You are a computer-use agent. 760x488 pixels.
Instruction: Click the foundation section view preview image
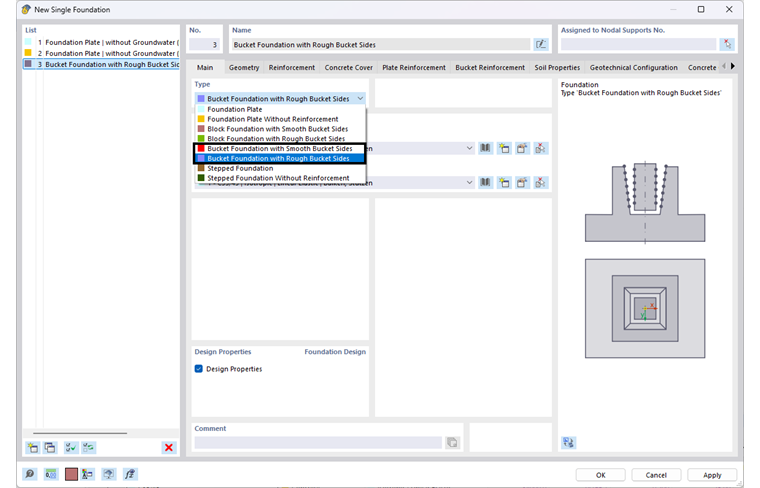645,203
